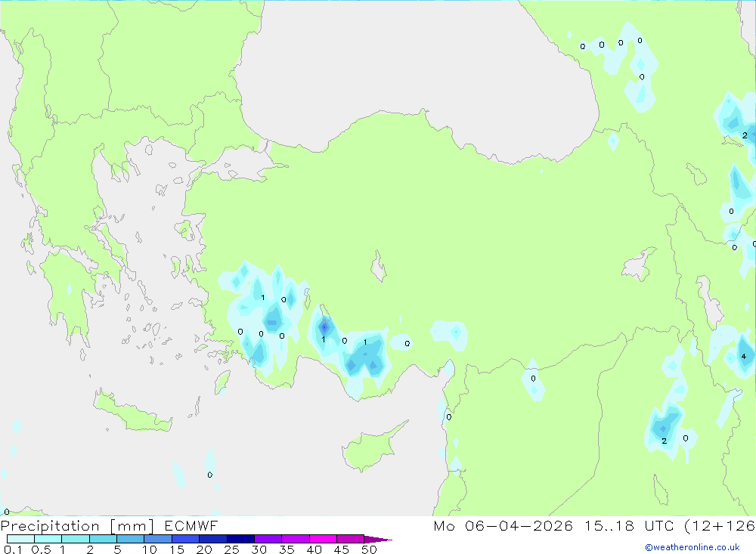756x554 pixels.
Task: Click the 0.5–1 mm legend color swatch
Action: click(48, 539)
